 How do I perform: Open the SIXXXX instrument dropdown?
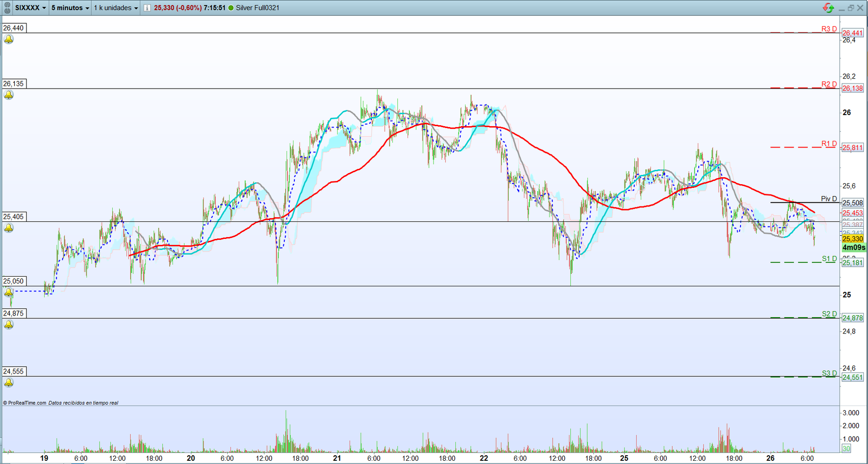tap(31, 8)
